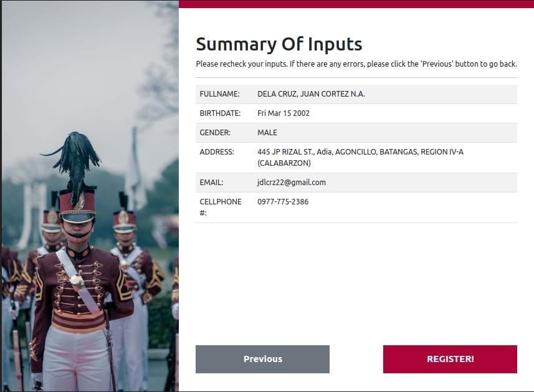Viewport: 534px width, 392px height.
Task: Select the ADDRESS label
Action: 217,152
